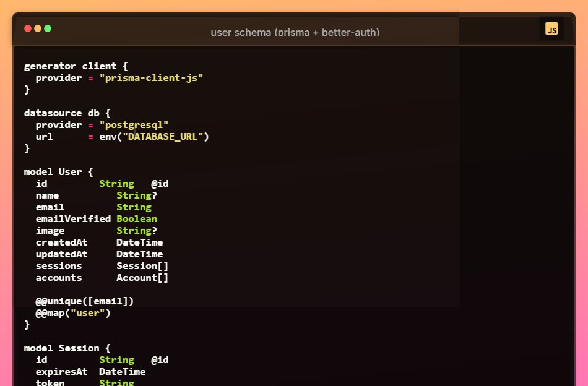Click the "Account[]" type
Screen dimensions: 588x386
(142, 278)
